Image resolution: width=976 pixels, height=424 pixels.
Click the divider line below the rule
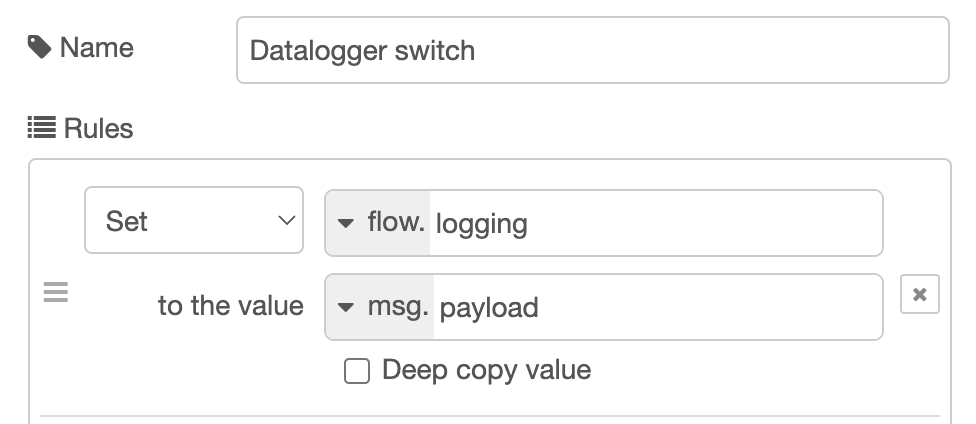point(490,416)
